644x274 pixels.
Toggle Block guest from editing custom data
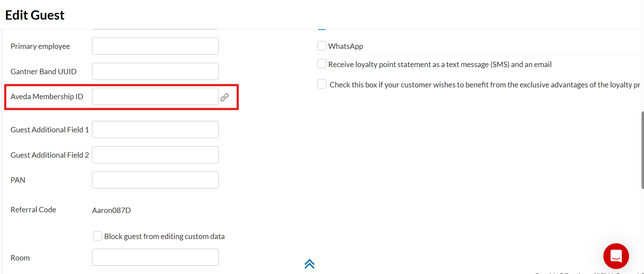pyautogui.click(x=98, y=236)
